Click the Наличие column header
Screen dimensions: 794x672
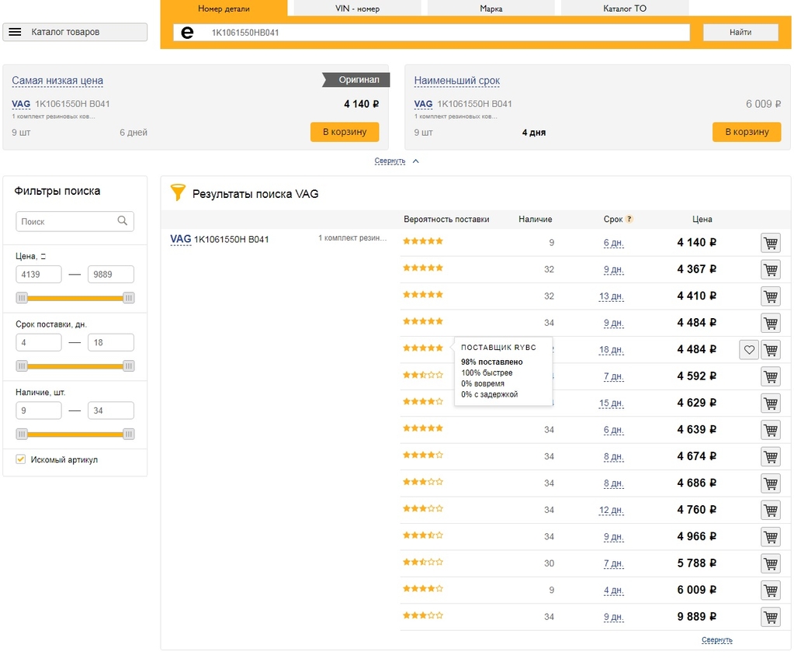536,220
